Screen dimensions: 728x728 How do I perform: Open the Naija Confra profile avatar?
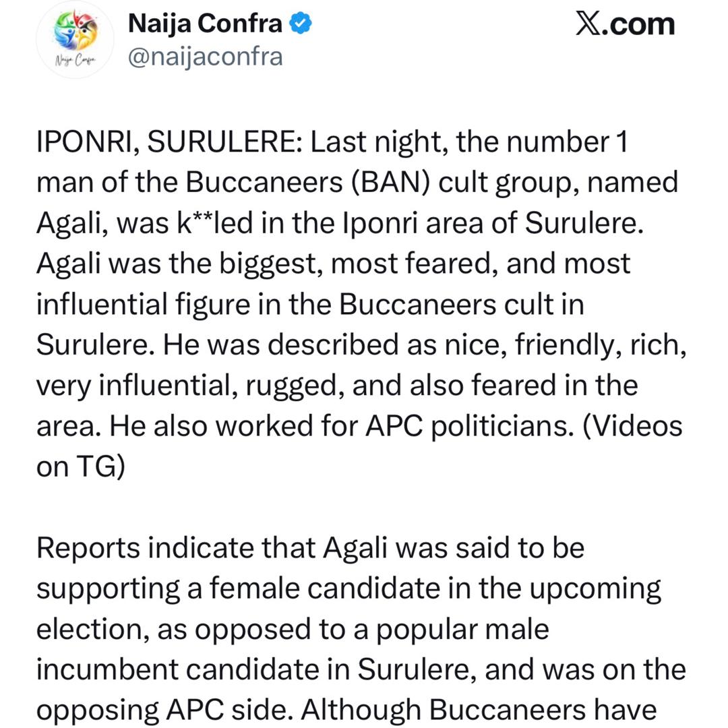pos(75,40)
